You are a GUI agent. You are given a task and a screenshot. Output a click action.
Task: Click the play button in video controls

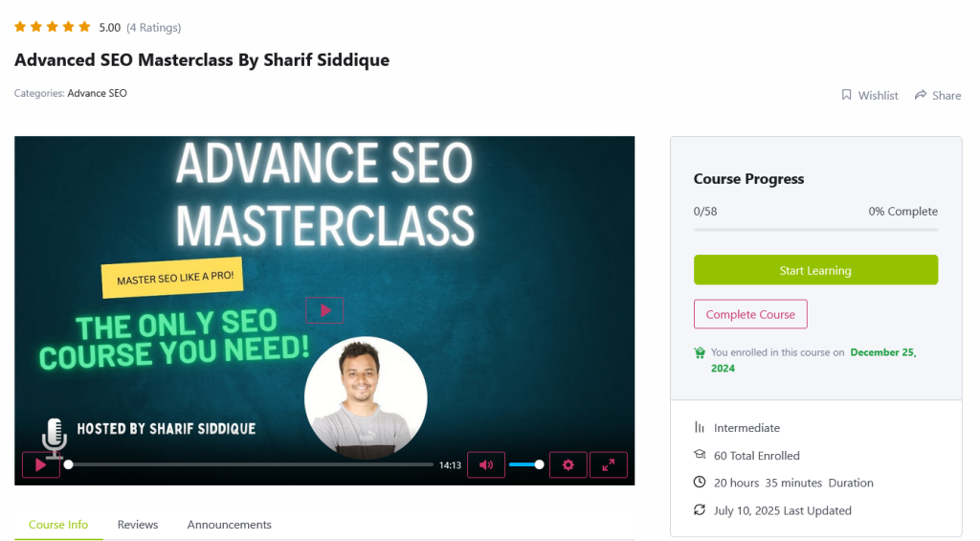coord(41,464)
